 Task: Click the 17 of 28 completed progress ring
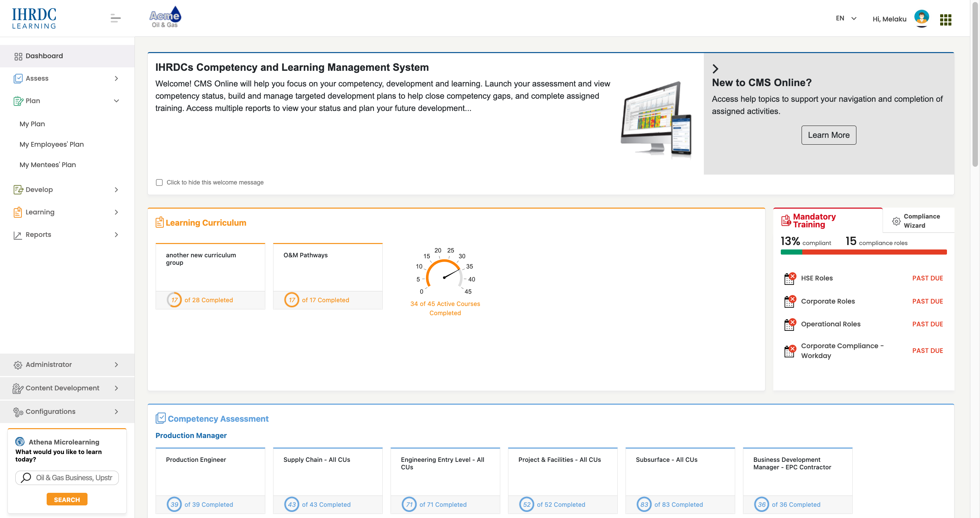[174, 300]
